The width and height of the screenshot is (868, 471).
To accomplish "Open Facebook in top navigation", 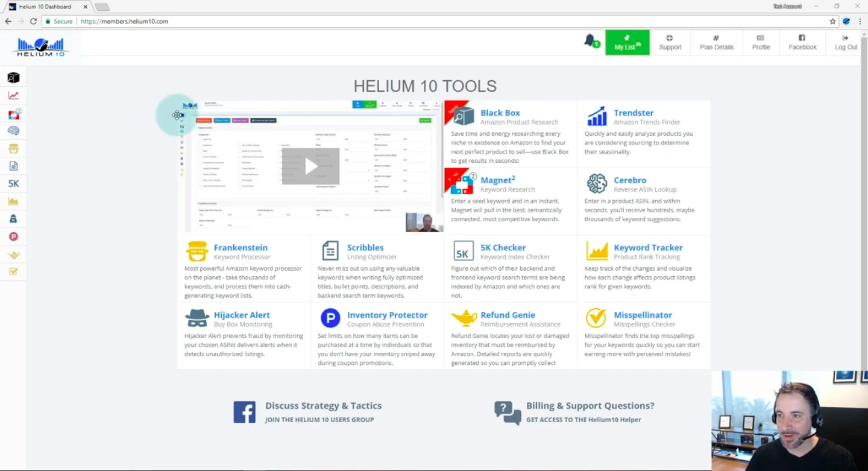I will 802,43.
